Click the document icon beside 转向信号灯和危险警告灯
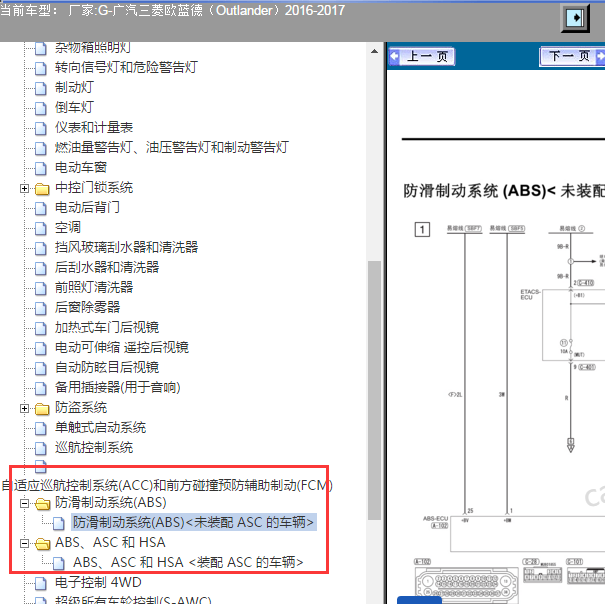The height and width of the screenshot is (604, 605). [x=41, y=68]
